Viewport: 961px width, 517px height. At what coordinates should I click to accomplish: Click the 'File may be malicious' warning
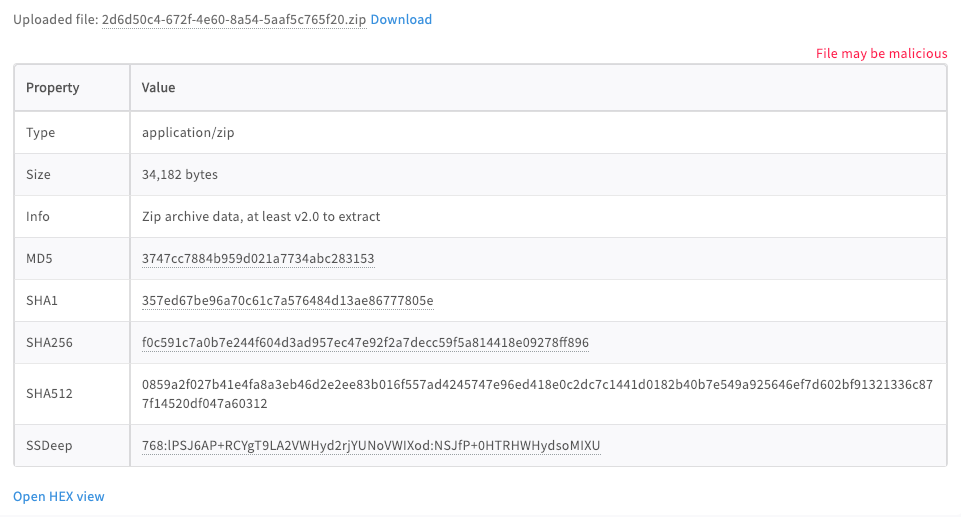click(881, 54)
